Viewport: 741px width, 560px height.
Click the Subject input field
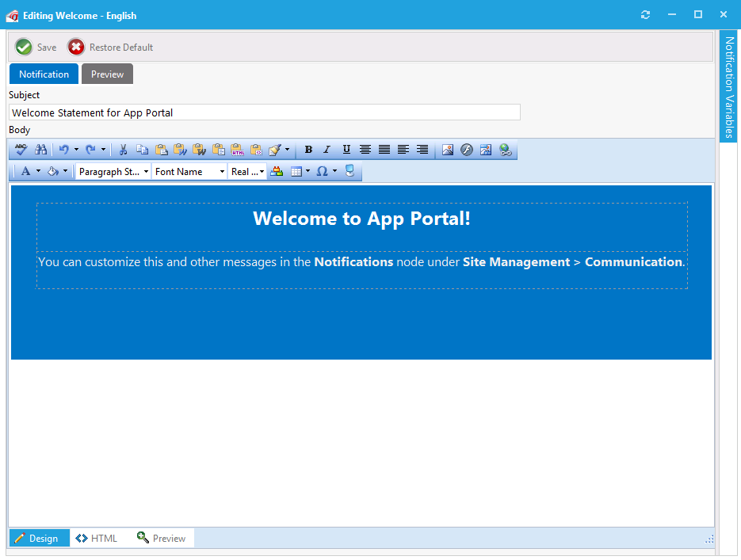(264, 113)
